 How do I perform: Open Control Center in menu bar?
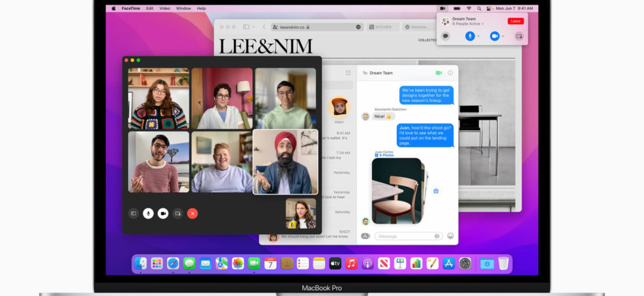click(489, 8)
